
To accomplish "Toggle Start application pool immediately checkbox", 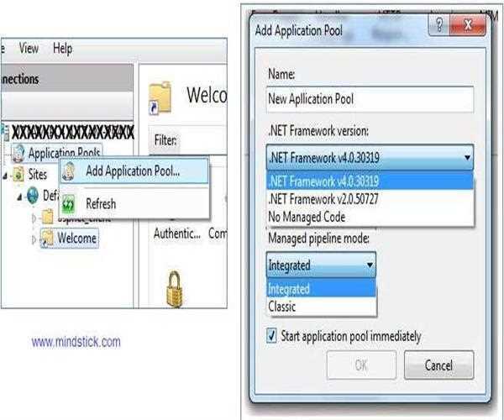I will tap(271, 336).
